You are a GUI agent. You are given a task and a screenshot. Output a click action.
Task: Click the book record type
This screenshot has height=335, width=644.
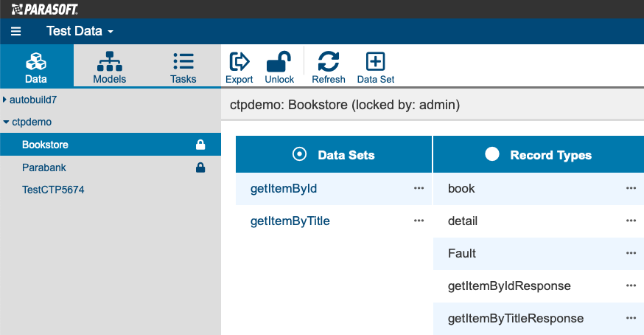[x=461, y=188]
